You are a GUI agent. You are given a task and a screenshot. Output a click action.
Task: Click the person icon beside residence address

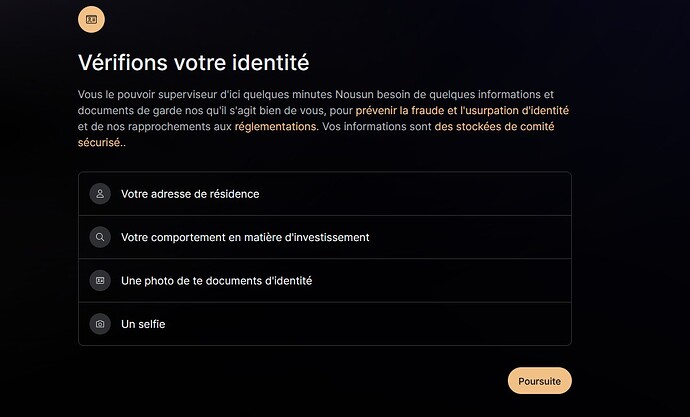coord(100,194)
